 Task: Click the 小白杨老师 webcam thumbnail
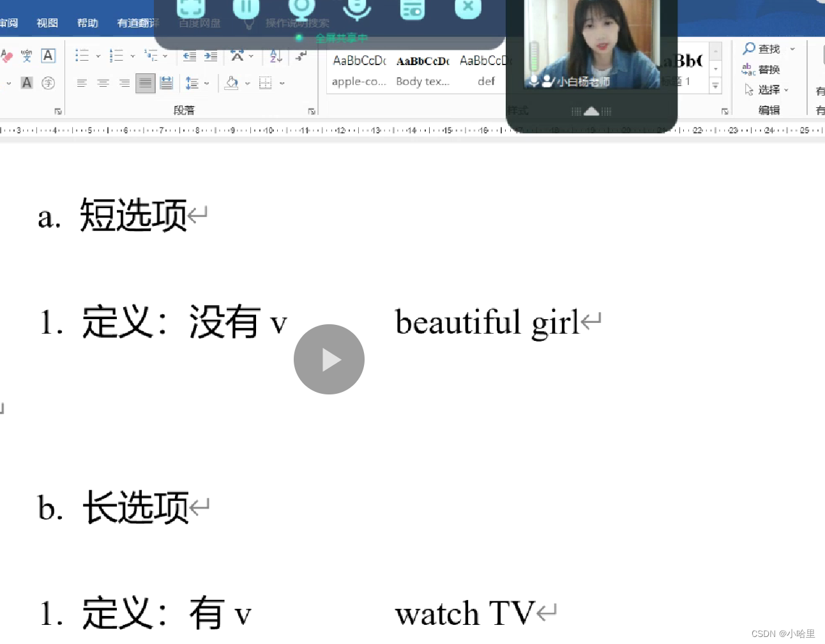pos(592,43)
